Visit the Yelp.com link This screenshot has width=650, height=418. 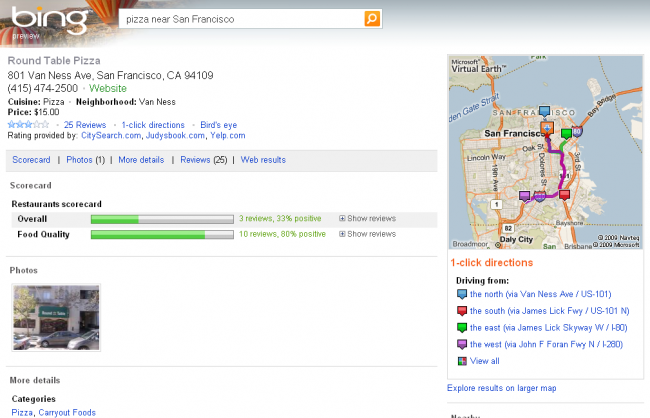coord(228,136)
